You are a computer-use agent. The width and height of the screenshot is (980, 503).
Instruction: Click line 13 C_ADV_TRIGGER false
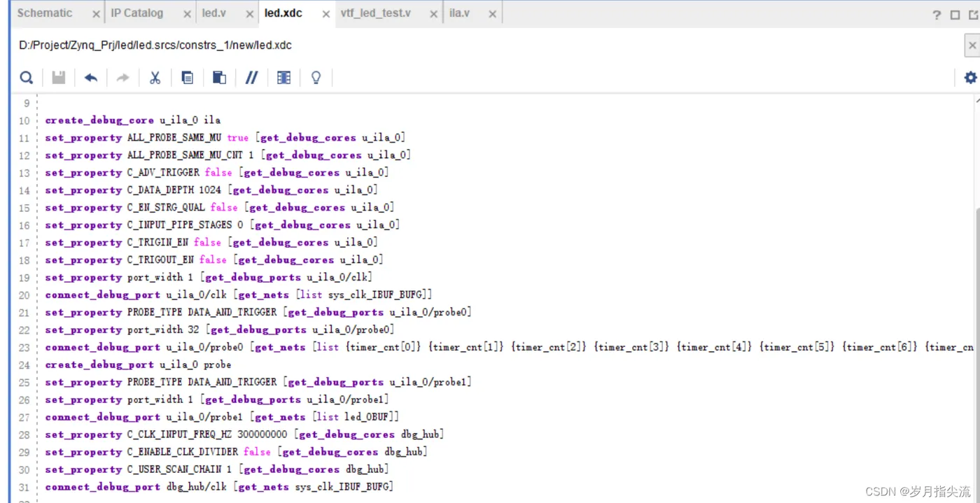coord(216,173)
